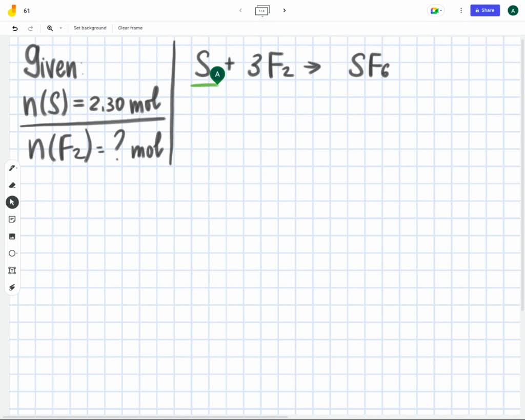Select the Pen drawing tool

point(12,168)
